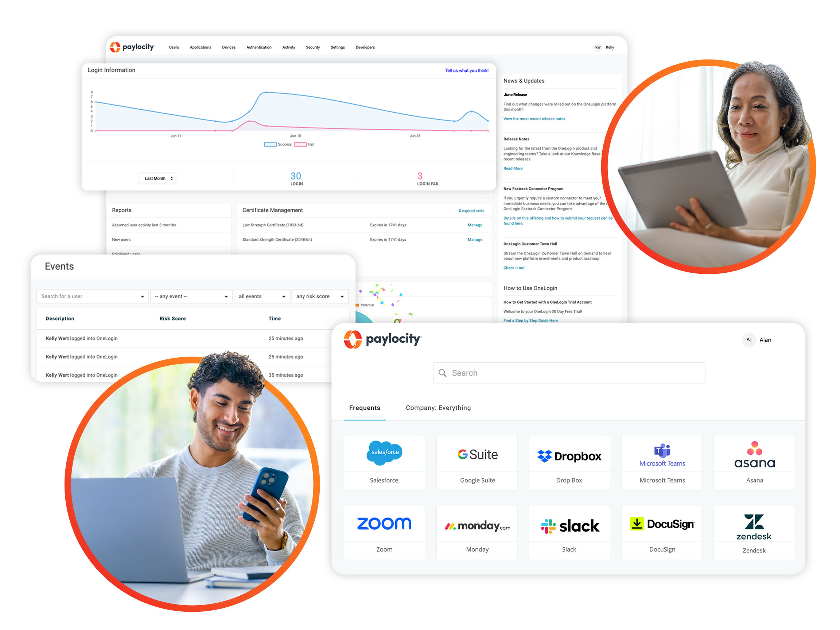Open the Salesforce app tile icon

384,452
